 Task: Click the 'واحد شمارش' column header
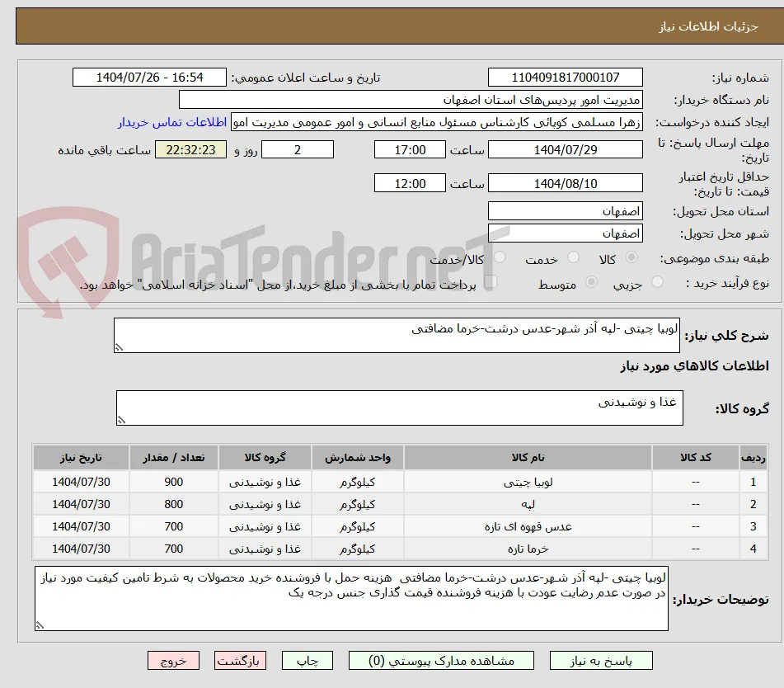pos(358,457)
